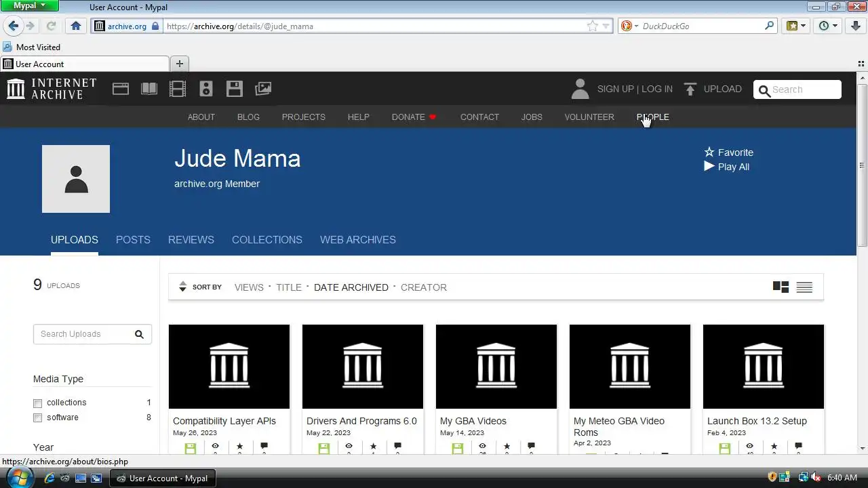868x488 pixels.
Task: Click the Windows Start orb
Action: point(20,476)
